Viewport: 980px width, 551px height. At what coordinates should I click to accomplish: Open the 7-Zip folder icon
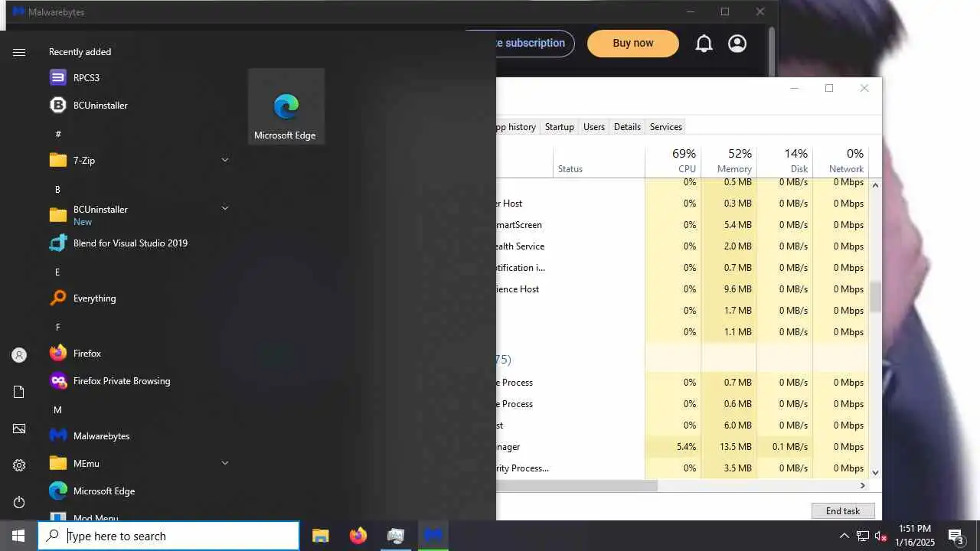coord(58,160)
